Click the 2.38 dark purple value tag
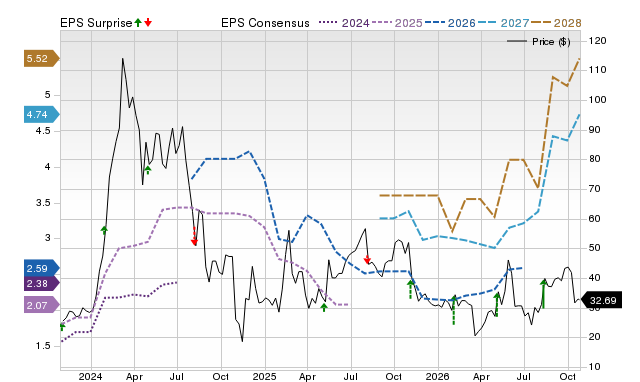This screenshot has height=382, width=640. point(42,283)
